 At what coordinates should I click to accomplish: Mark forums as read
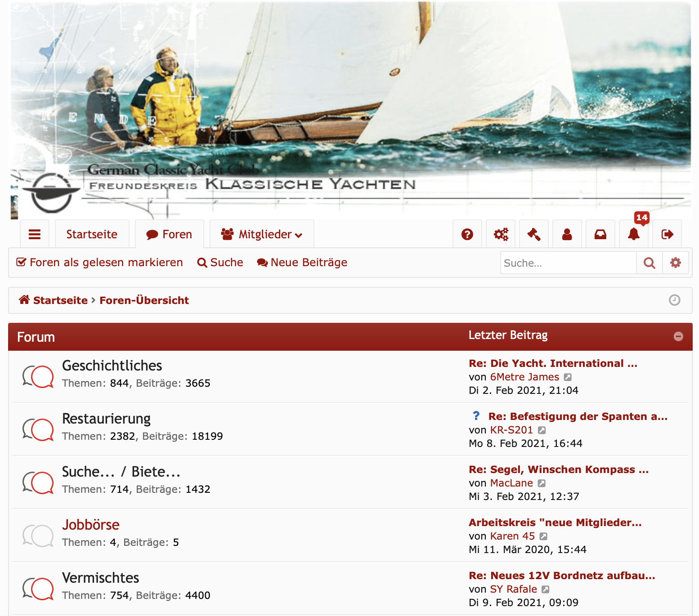click(x=99, y=263)
